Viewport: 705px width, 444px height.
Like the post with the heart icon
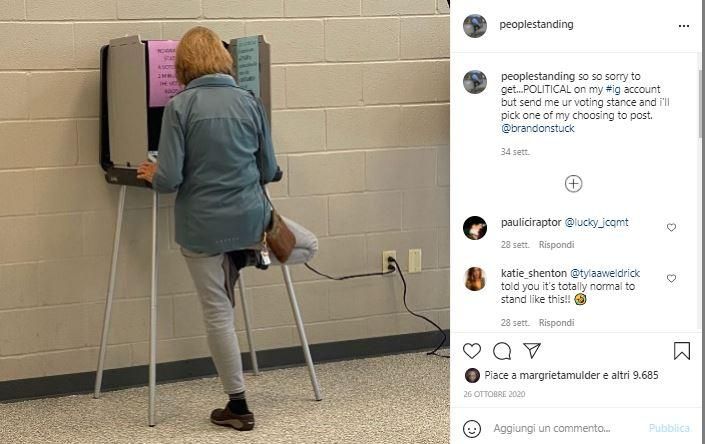point(472,351)
